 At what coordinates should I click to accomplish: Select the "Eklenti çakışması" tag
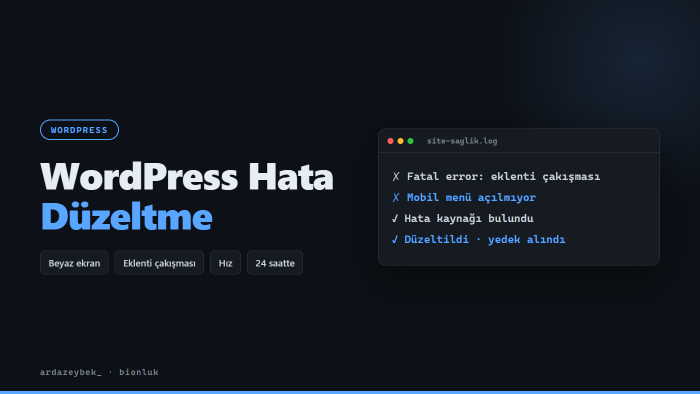[159, 263]
